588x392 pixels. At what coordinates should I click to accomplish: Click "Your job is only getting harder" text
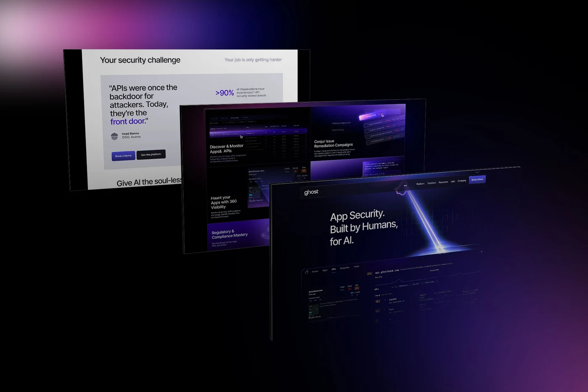253,60
